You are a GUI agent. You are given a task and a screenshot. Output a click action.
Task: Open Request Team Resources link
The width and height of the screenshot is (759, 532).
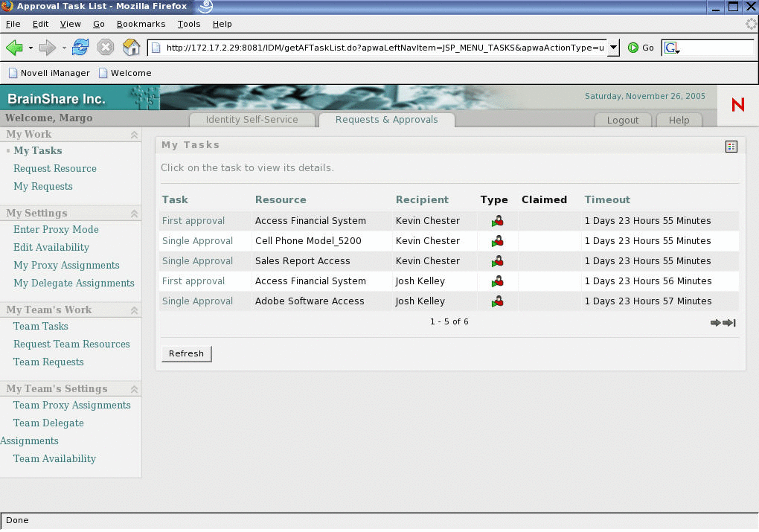pos(71,344)
